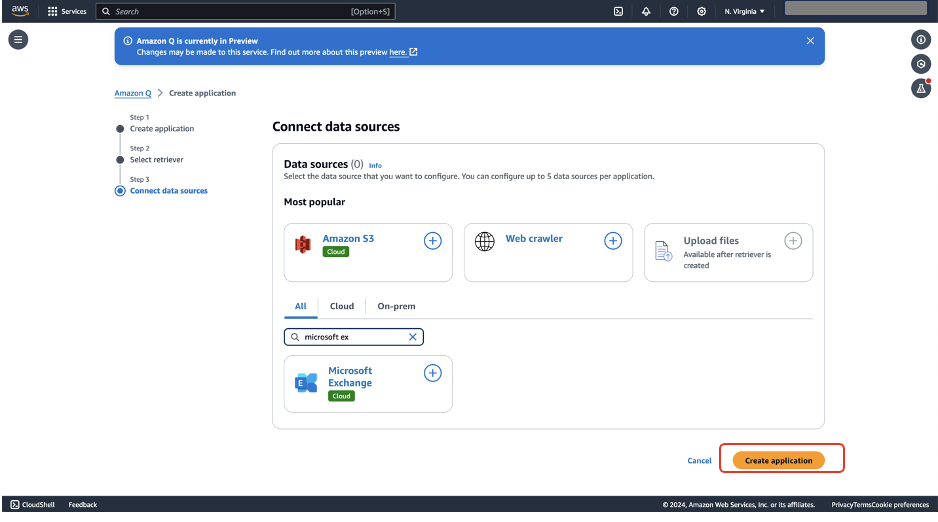The image size is (938, 522).
Task: Open CloudShell from the footer
Action: pos(33,505)
